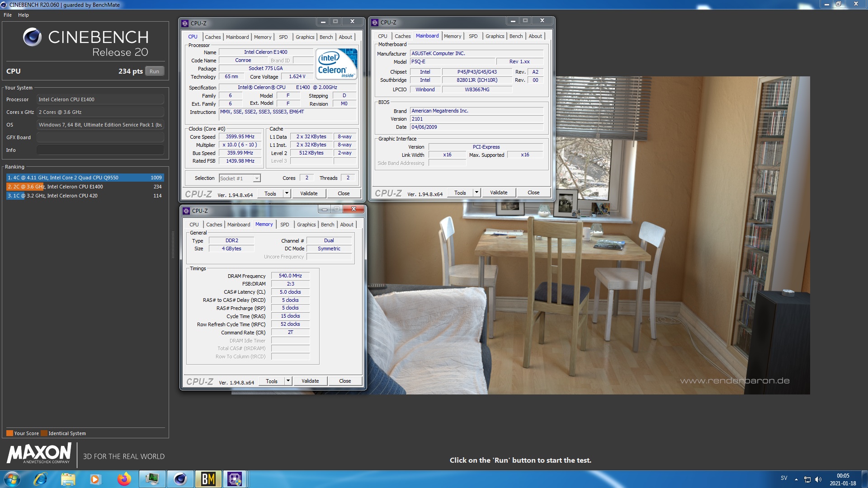This screenshot has width=868, height=488.
Task: Click the Show Desktop strip at taskbar end
Action: tap(864, 479)
